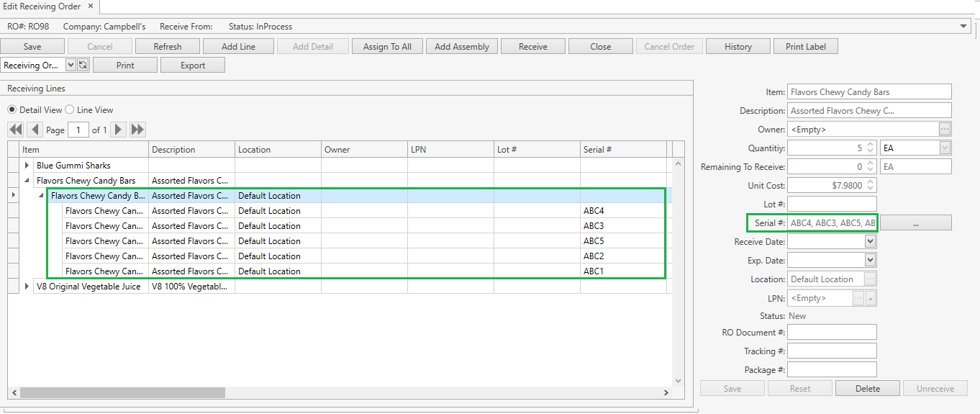980x414 pixels.
Task: Open the Exp. Date dropdown
Action: [x=870, y=261]
